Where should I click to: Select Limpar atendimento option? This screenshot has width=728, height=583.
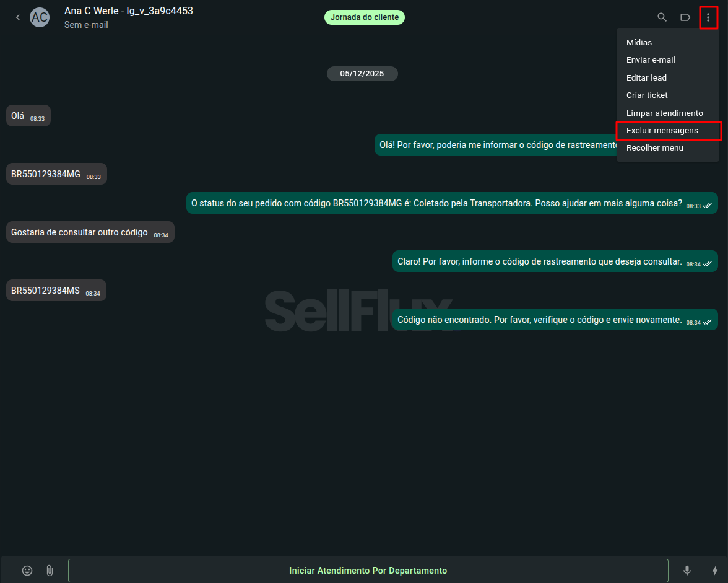click(664, 113)
